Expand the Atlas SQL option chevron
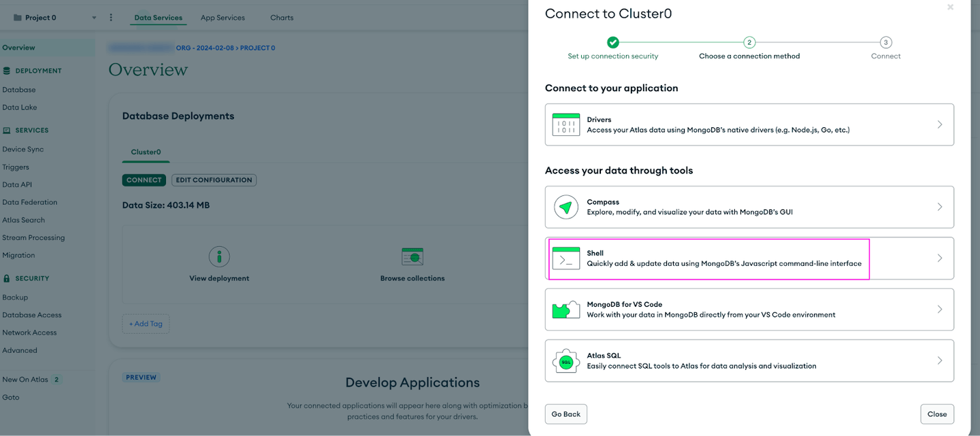Image resolution: width=980 pixels, height=436 pixels. coord(940,360)
